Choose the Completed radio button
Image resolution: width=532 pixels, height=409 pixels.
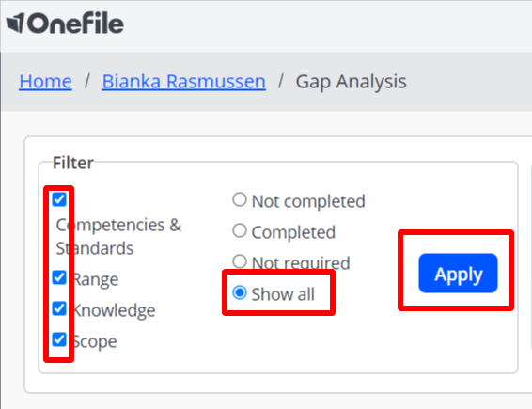240,230
